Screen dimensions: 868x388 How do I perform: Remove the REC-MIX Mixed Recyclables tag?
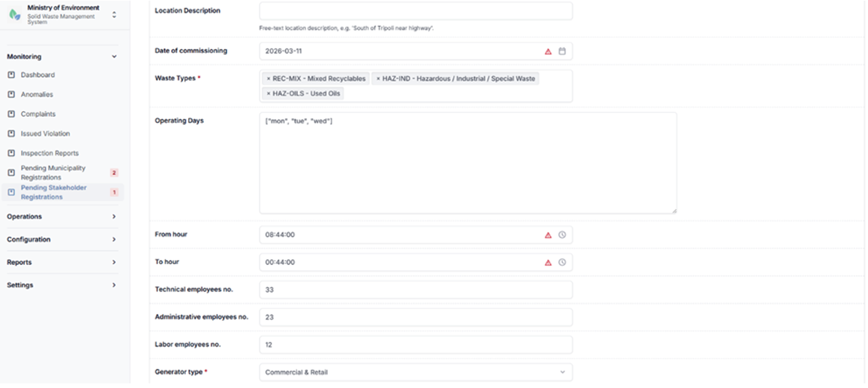click(x=268, y=79)
